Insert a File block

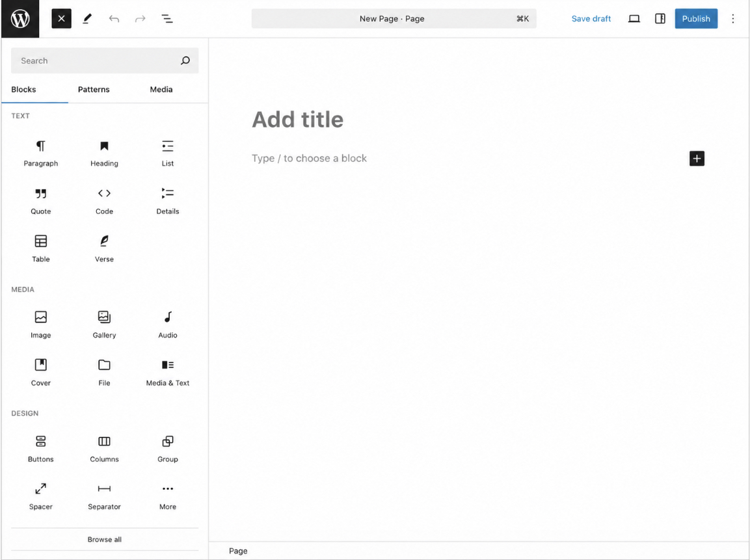pos(104,373)
